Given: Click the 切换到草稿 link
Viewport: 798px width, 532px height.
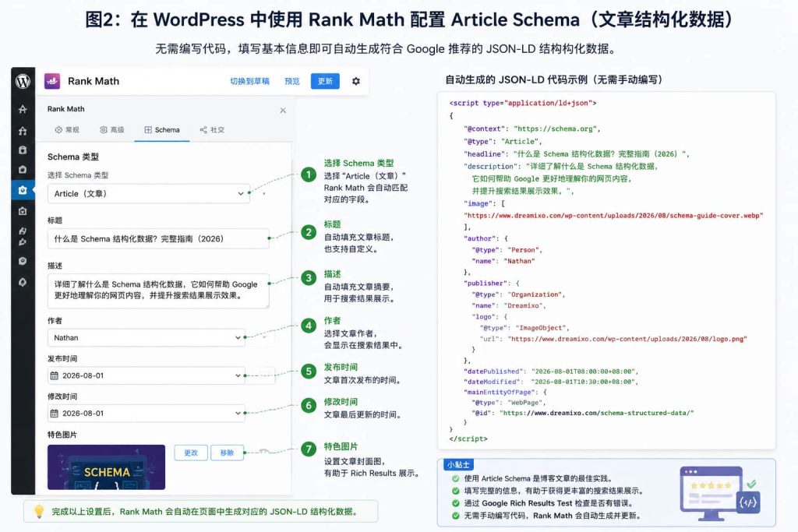Looking at the screenshot, I should coord(249,81).
